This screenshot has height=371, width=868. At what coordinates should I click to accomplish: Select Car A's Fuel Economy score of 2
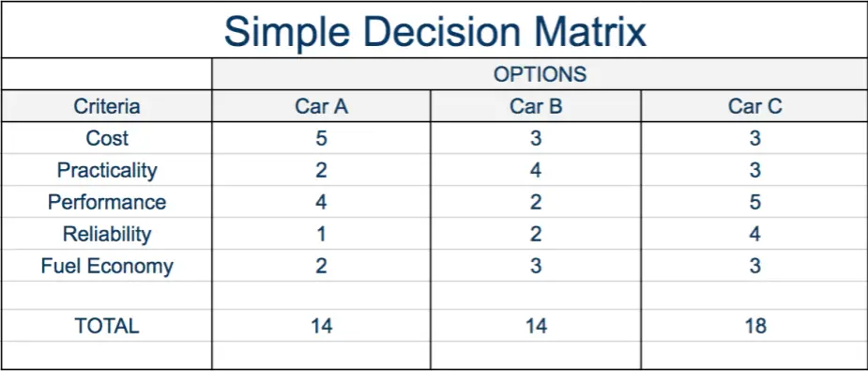coord(321,267)
